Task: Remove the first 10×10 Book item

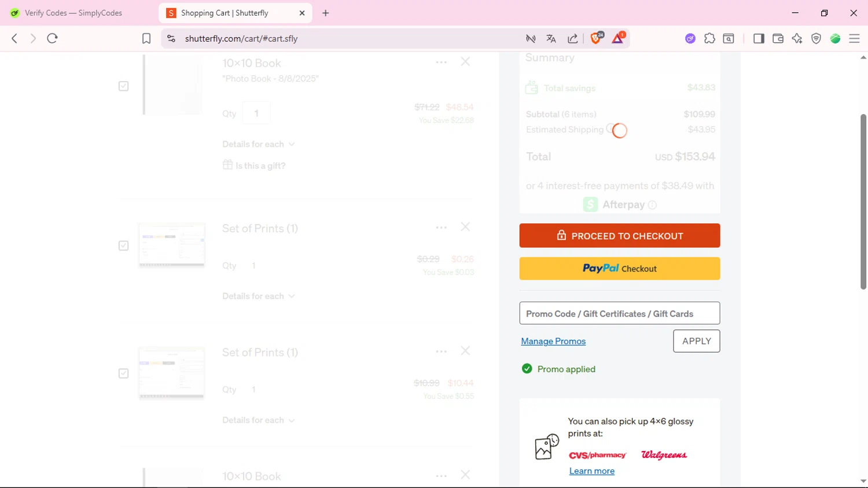Action: point(465,61)
